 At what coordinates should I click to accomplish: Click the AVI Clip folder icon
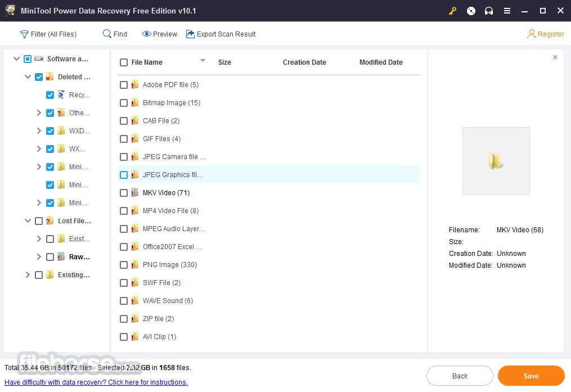pyautogui.click(x=135, y=337)
